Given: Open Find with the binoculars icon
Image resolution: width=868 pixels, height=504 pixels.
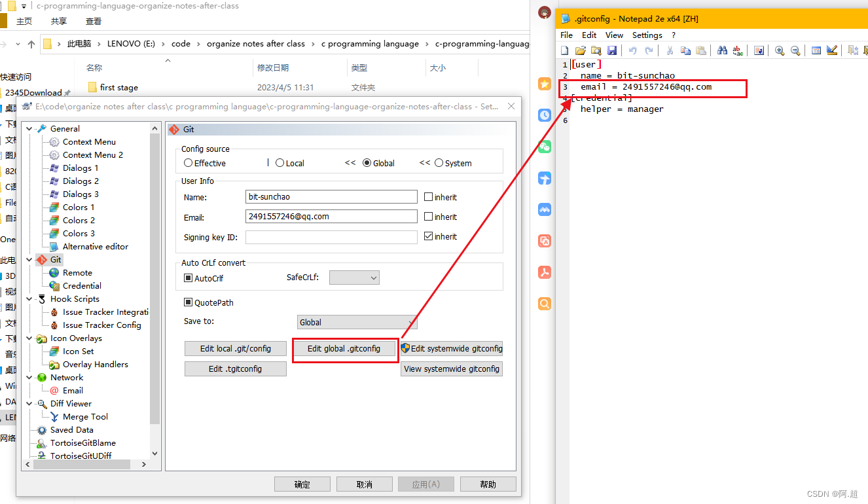Looking at the screenshot, I should (x=722, y=50).
